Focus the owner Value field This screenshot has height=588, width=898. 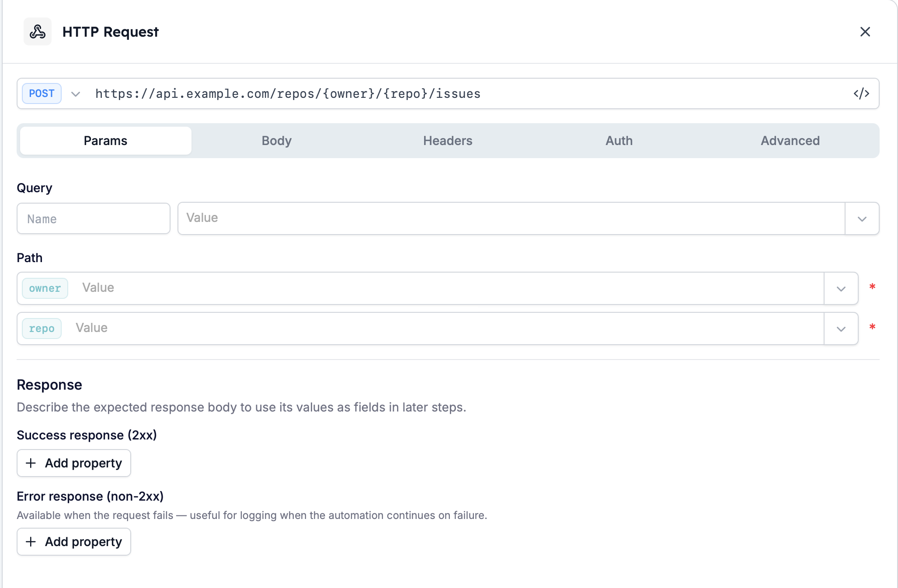click(x=450, y=288)
